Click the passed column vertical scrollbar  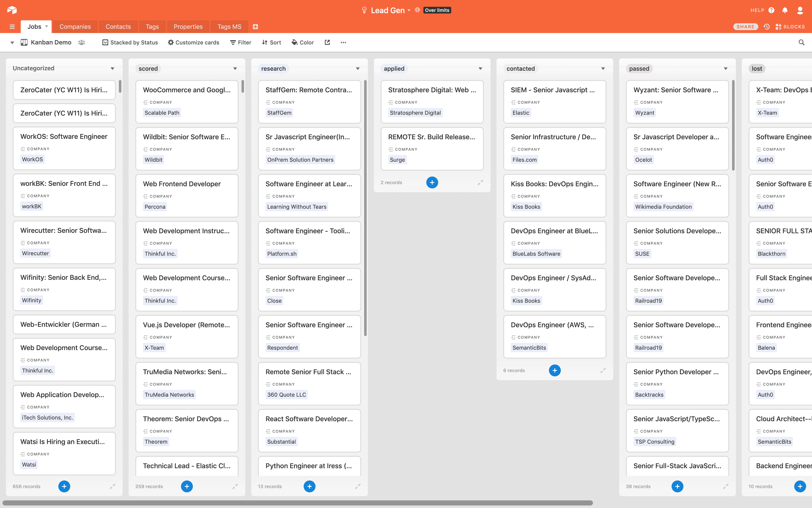tap(733, 125)
